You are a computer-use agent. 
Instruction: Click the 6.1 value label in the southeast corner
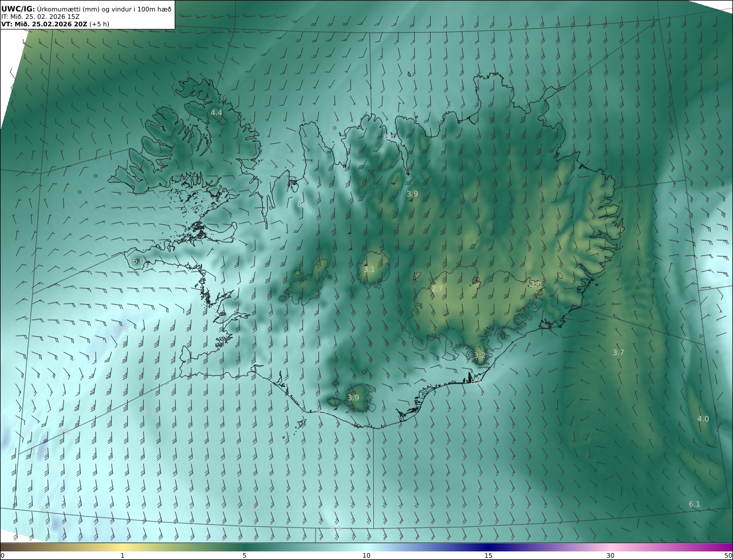695,504
